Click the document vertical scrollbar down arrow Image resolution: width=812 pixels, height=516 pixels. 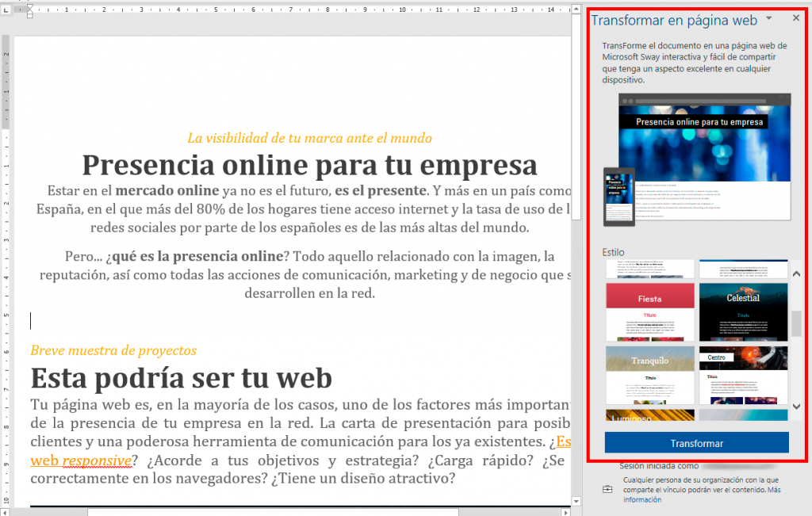[x=576, y=501]
